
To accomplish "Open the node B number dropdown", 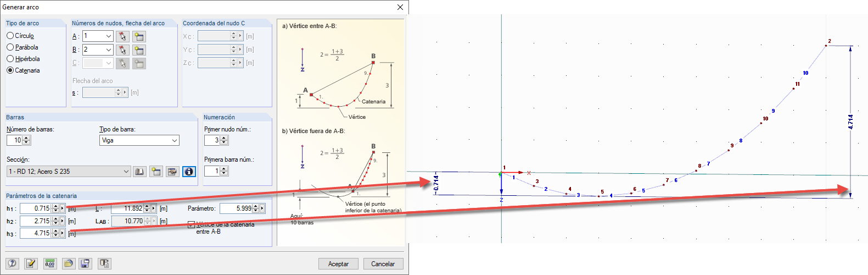I will tap(108, 50).
